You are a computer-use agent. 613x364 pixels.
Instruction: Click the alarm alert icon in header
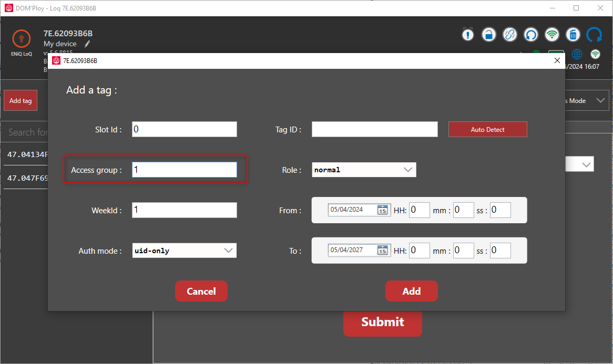point(467,35)
